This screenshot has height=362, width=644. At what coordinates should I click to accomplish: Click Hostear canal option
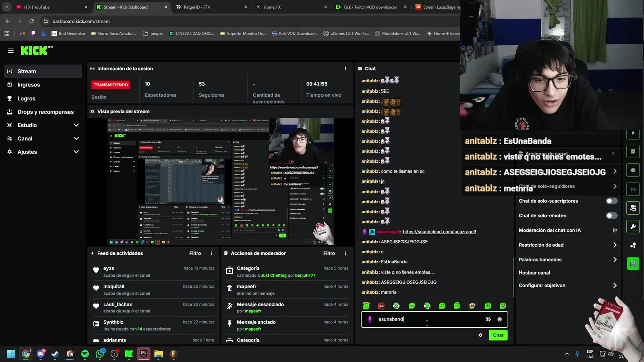click(x=534, y=273)
